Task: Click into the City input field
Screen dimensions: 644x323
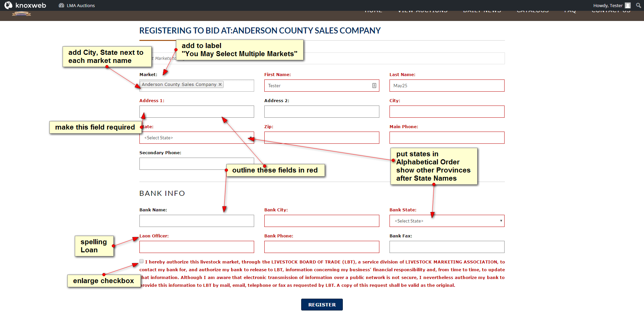Action: 447,112
